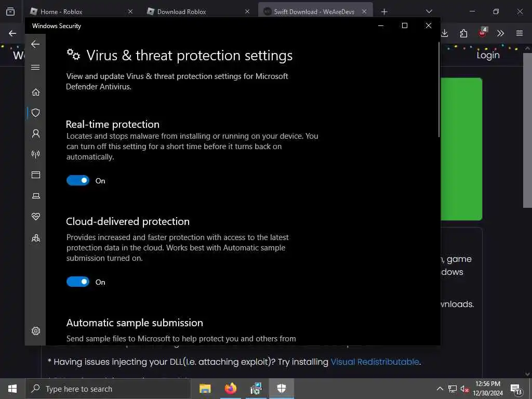Screen dimensions: 532x399
Task: Click the browser page scrollbar thumb
Action: [x=527, y=130]
